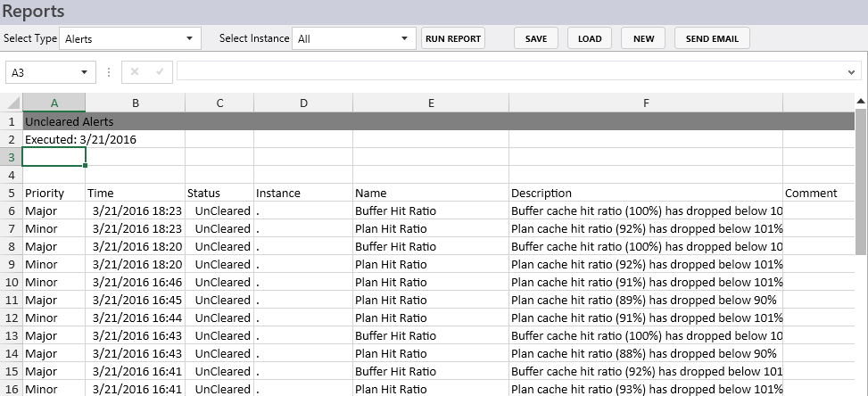Screen dimensions: 868x396
Task: Click the RUN REPORT button
Action: [453, 38]
